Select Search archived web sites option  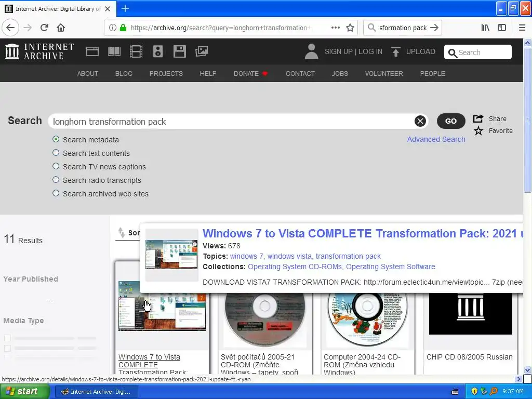[x=56, y=193]
